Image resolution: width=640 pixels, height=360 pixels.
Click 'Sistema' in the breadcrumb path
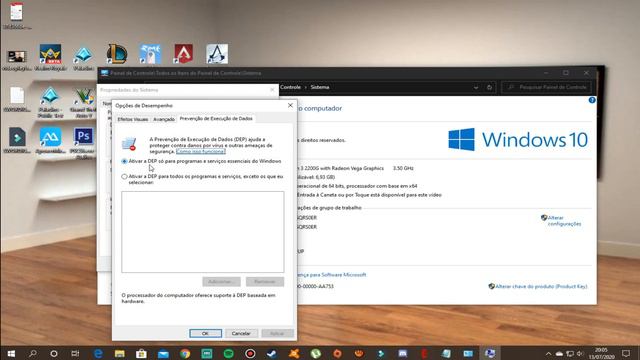click(320, 87)
